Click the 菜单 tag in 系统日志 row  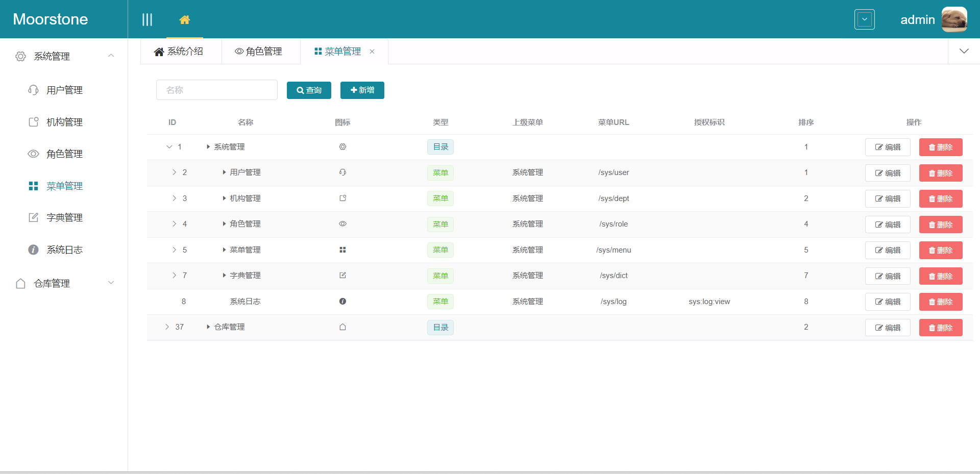[440, 302]
